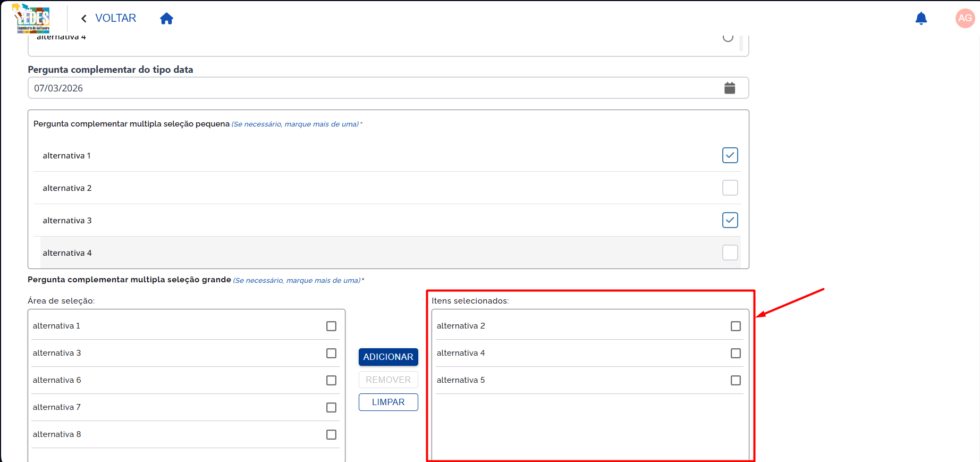Click the LIMPAR button
Image resolution: width=980 pixels, height=462 pixels.
(x=388, y=402)
